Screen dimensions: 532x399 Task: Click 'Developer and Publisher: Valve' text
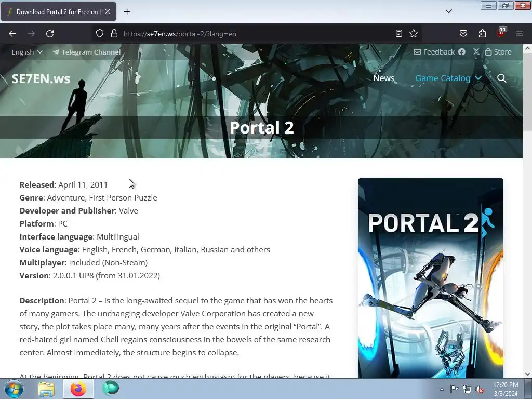(79, 211)
